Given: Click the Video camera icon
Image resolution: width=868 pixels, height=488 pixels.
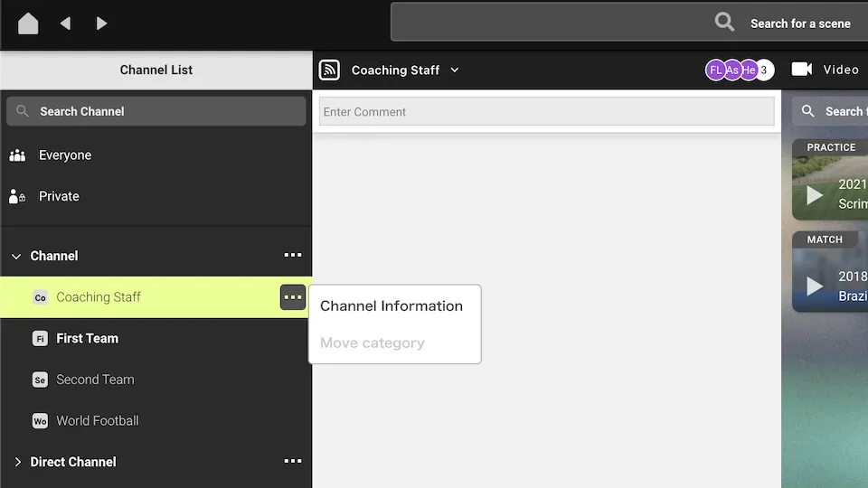Looking at the screenshot, I should pos(802,70).
